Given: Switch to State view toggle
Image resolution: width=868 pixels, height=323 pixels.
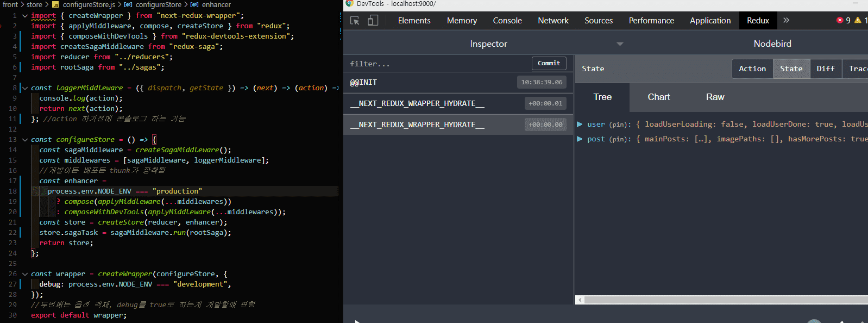Looking at the screenshot, I should point(791,69).
